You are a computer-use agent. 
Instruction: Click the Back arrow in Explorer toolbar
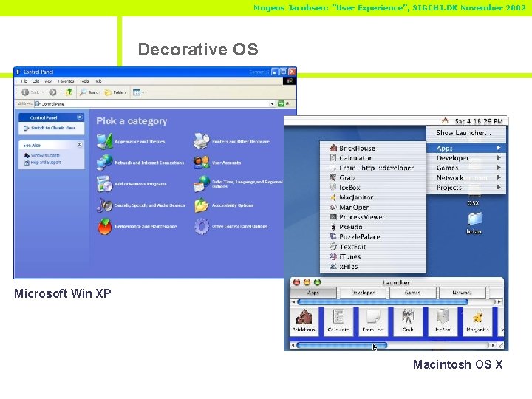25,92
